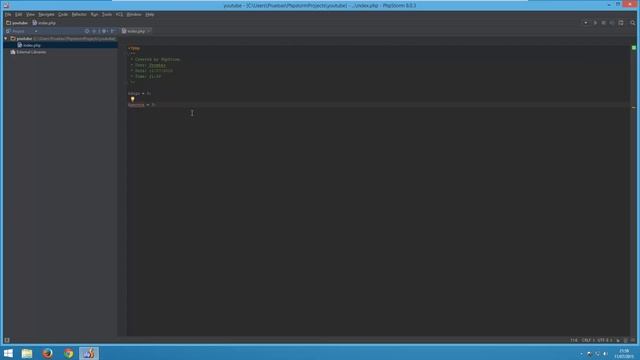Open CRLF line separator selector
The height and width of the screenshot is (360, 640).
(x=587, y=340)
